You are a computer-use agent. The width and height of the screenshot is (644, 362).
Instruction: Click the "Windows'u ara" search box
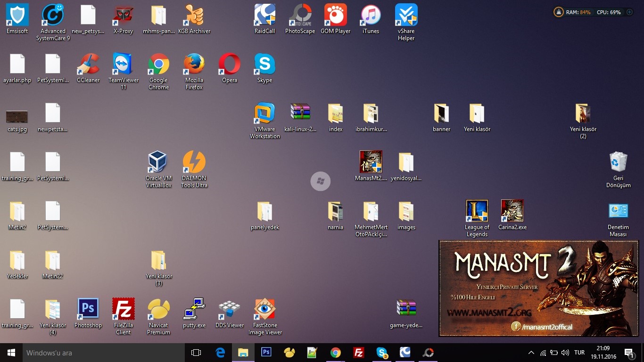click(103, 353)
